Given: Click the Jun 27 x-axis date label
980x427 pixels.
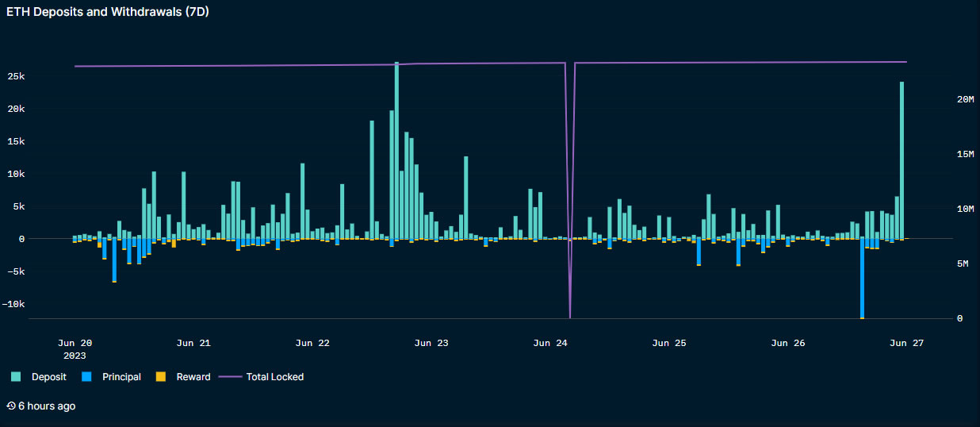Looking at the screenshot, I should pyautogui.click(x=907, y=343).
